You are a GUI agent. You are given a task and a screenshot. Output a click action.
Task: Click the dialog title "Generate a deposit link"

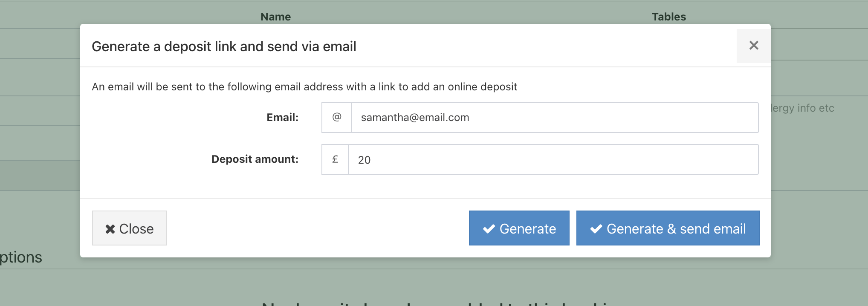click(x=224, y=46)
